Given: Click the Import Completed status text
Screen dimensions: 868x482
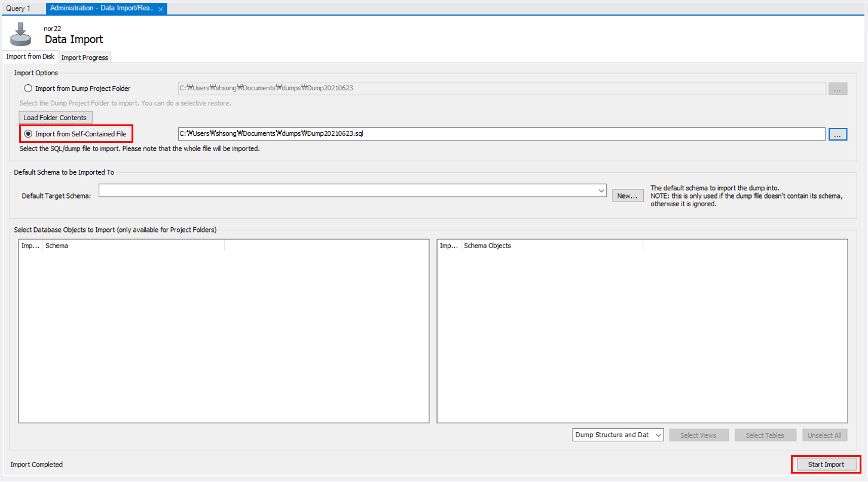Looking at the screenshot, I should pyautogui.click(x=36, y=465).
